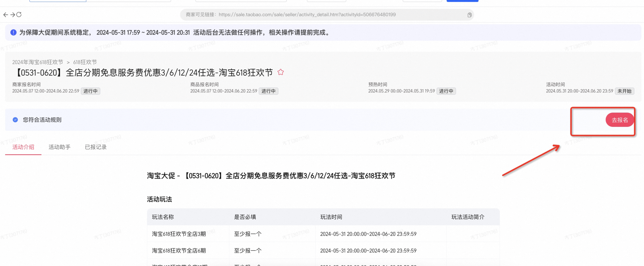Click play time of the 6期 row
The width and height of the screenshot is (644, 266).
point(368,251)
